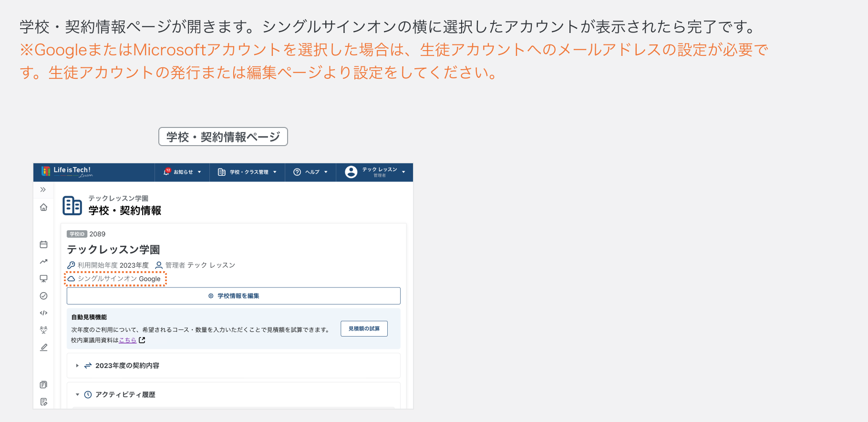Image resolution: width=868 pixels, height=422 pixels.
Task: Click the stacked documents sidebar icon
Action: pos(43,385)
